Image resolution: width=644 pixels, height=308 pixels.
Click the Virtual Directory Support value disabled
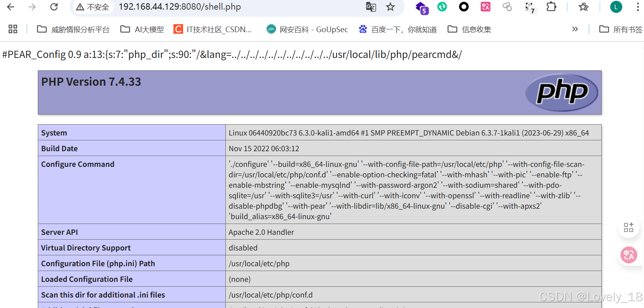[x=243, y=248]
